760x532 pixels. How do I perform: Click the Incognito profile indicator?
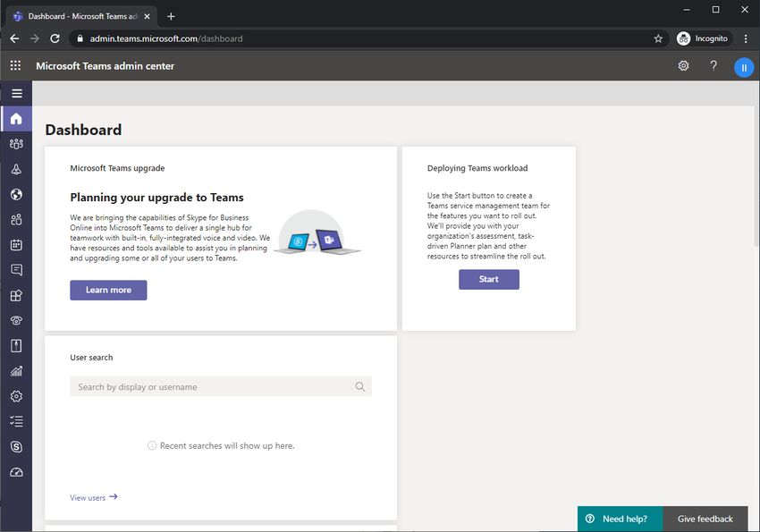702,38
